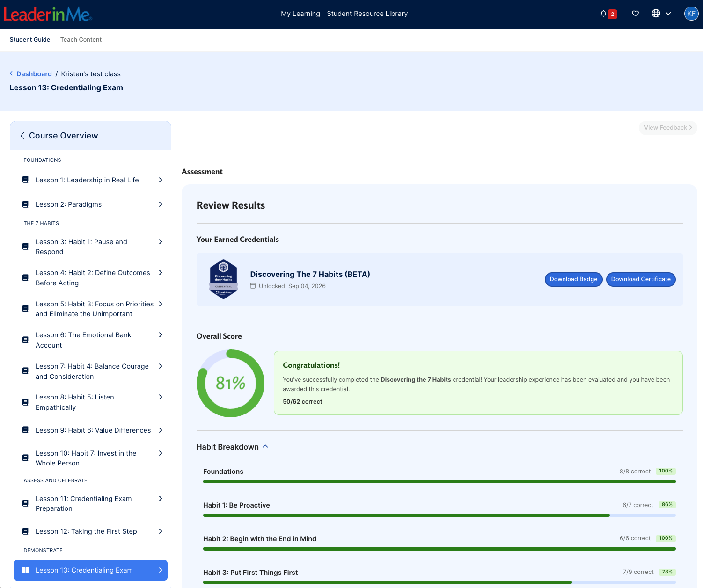Expand Lesson 4 Define Outcomes chevron
This screenshot has height=588, width=703.
click(161, 272)
